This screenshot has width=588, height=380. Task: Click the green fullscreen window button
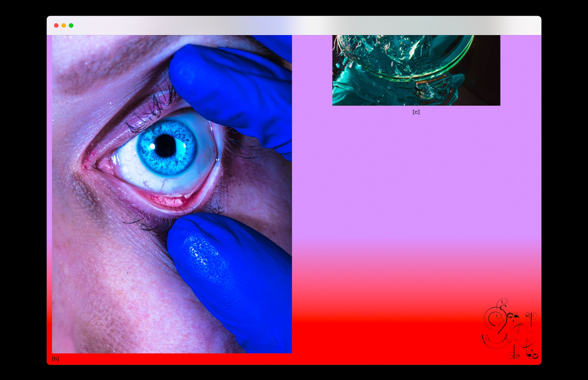pyautogui.click(x=71, y=26)
